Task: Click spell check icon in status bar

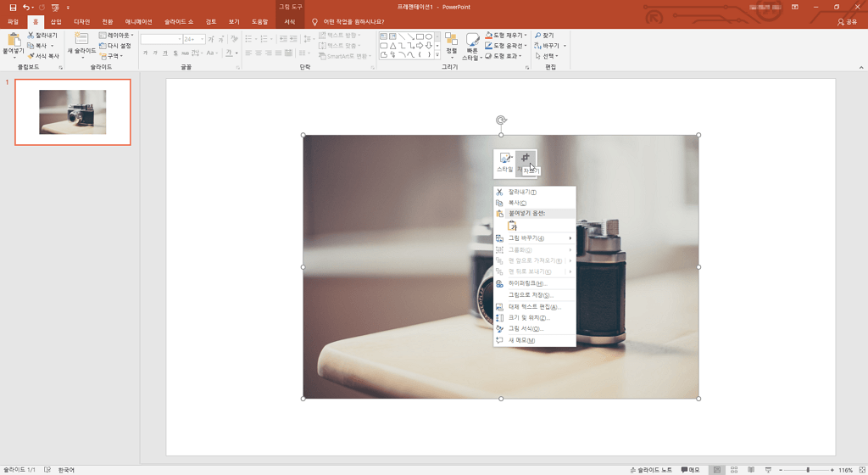Action: (47, 470)
